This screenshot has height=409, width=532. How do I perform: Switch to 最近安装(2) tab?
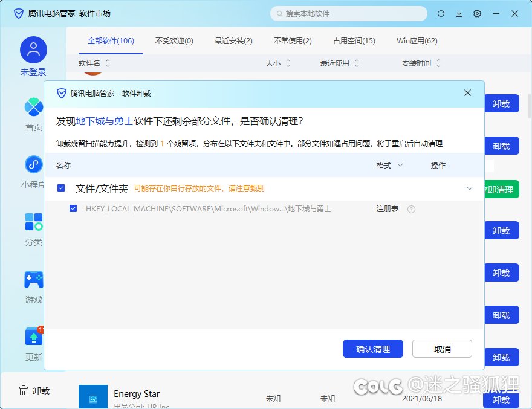(x=233, y=41)
